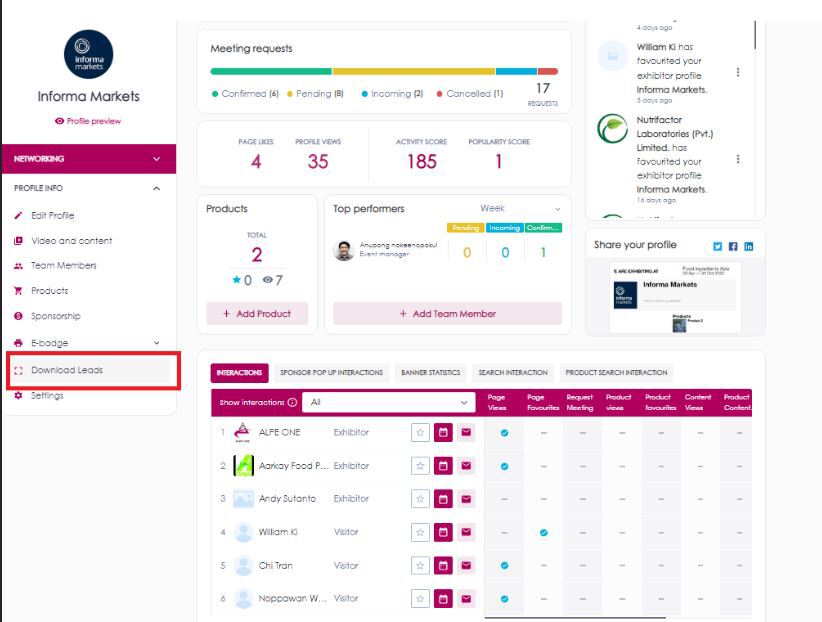The image size is (822, 622).
Task: Click the Cancelled (1) legend item
Action: click(x=470, y=94)
